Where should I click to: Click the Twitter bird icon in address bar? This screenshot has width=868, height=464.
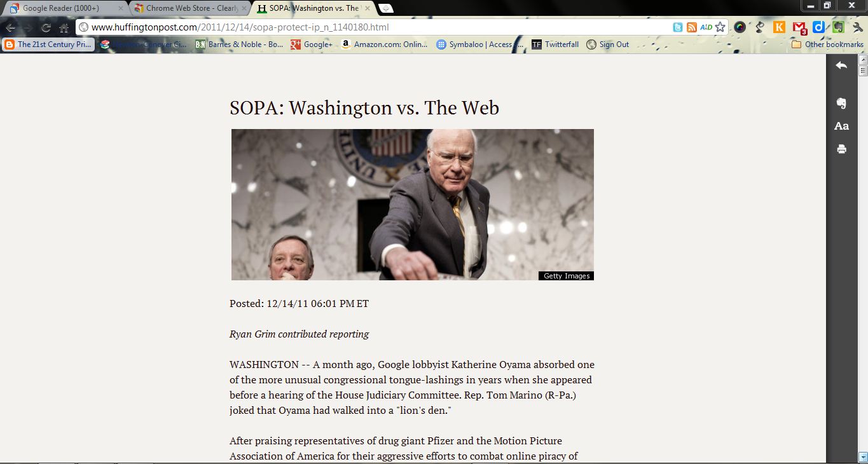coord(678,27)
